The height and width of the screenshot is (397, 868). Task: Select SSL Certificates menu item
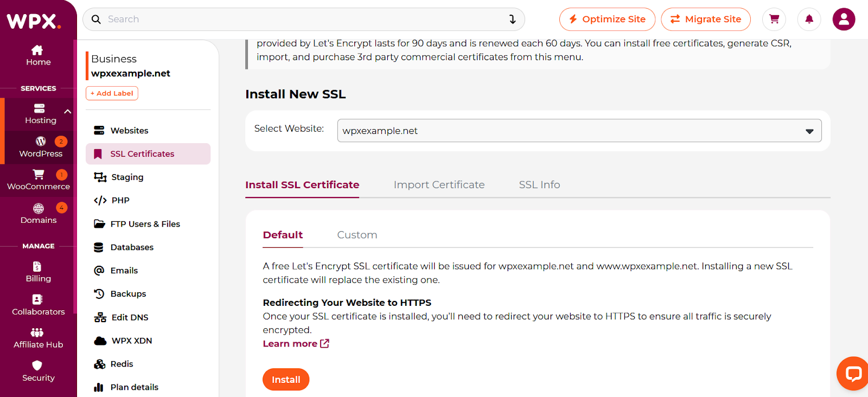(148, 154)
